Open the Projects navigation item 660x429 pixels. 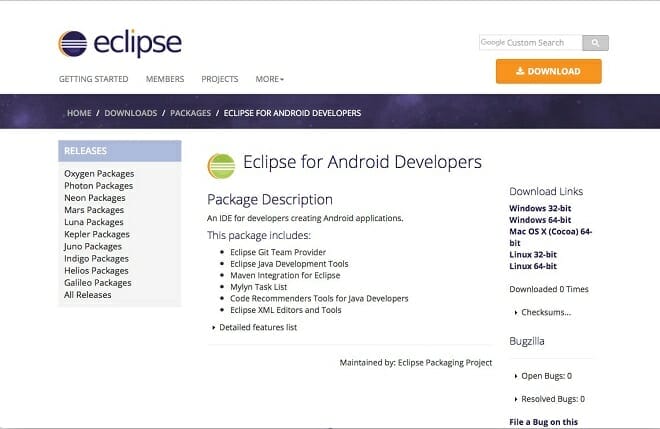coord(220,79)
